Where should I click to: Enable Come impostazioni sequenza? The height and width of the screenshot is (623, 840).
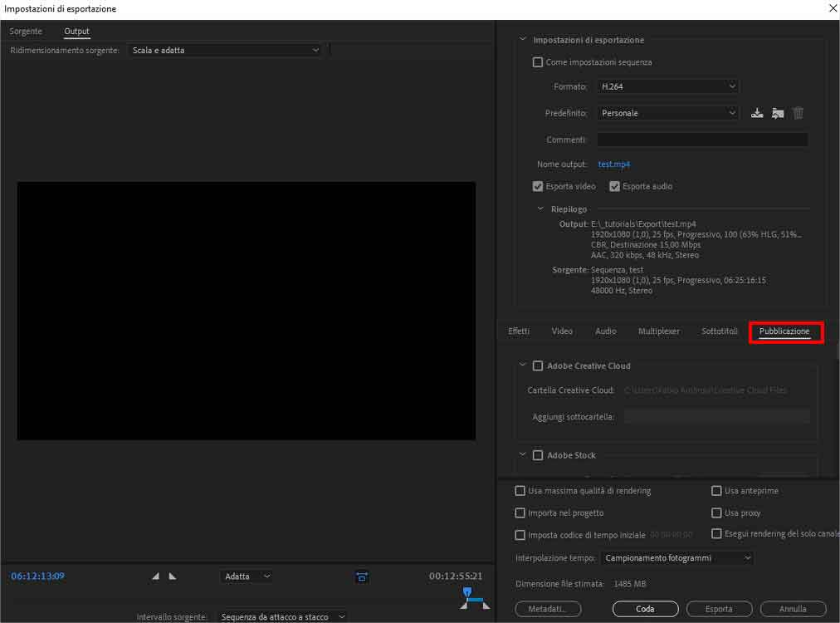pyautogui.click(x=537, y=61)
